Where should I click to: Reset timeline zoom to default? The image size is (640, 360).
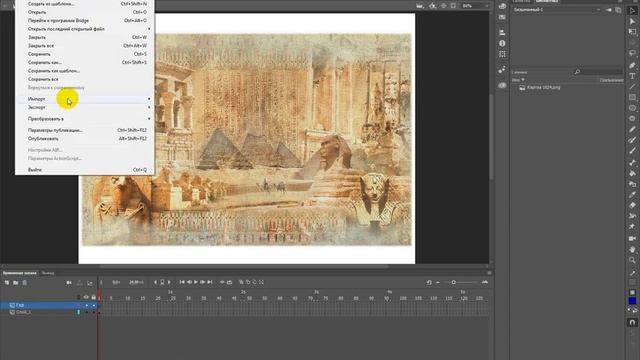coord(429,282)
